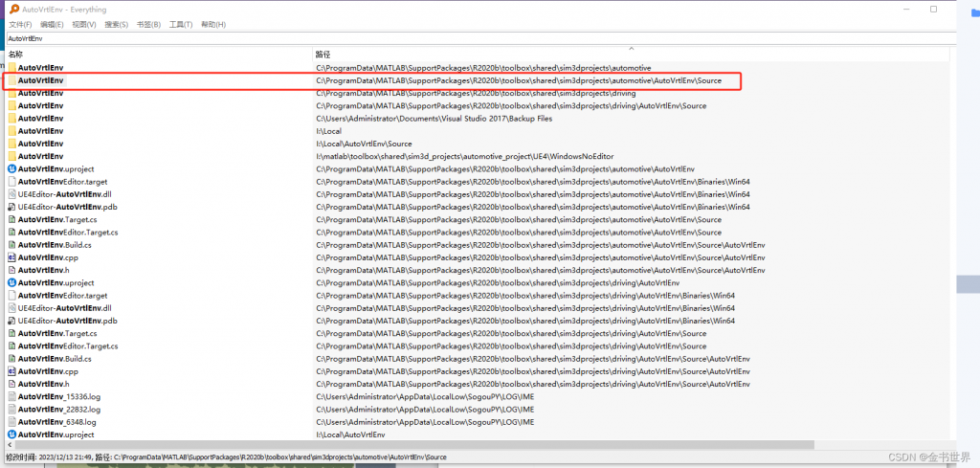Click icon of AutoVrtlEnvEditor.Target.cs in automotive Source
980x468 pixels.
click(12, 232)
